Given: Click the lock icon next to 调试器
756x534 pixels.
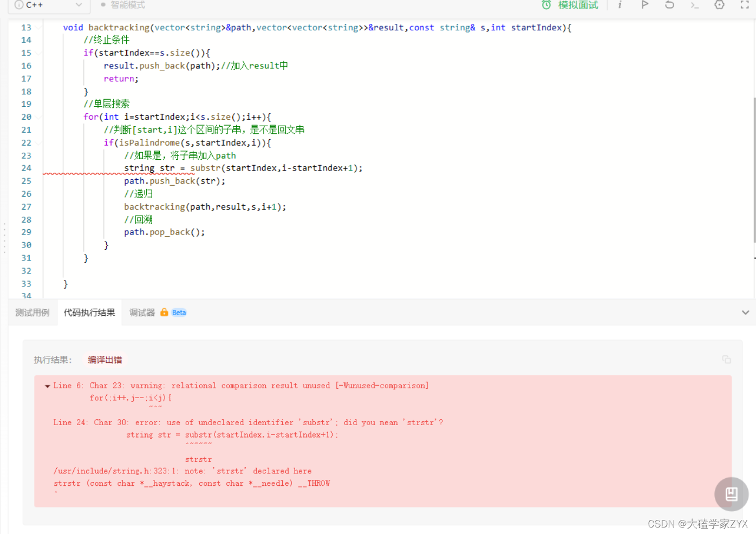Looking at the screenshot, I should (x=164, y=312).
